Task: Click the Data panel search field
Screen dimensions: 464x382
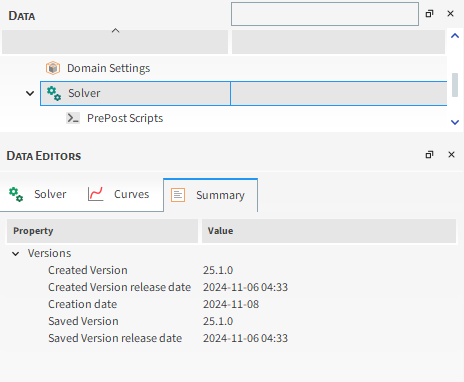Action: point(325,14)
